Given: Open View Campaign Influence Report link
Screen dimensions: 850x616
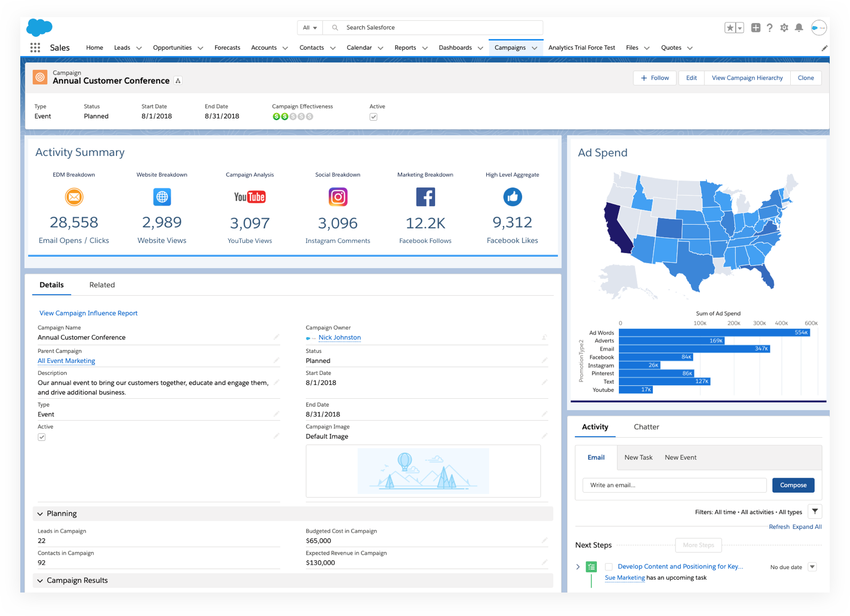Looking at the screenshot, I should (88, 313).
